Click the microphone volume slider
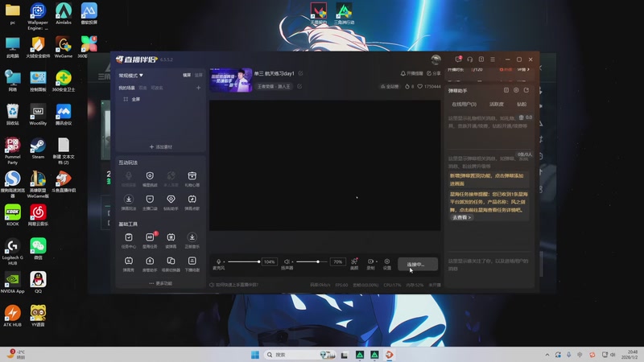Image resolution: width=644 pixels, height=362 pixels. (244, 261)
